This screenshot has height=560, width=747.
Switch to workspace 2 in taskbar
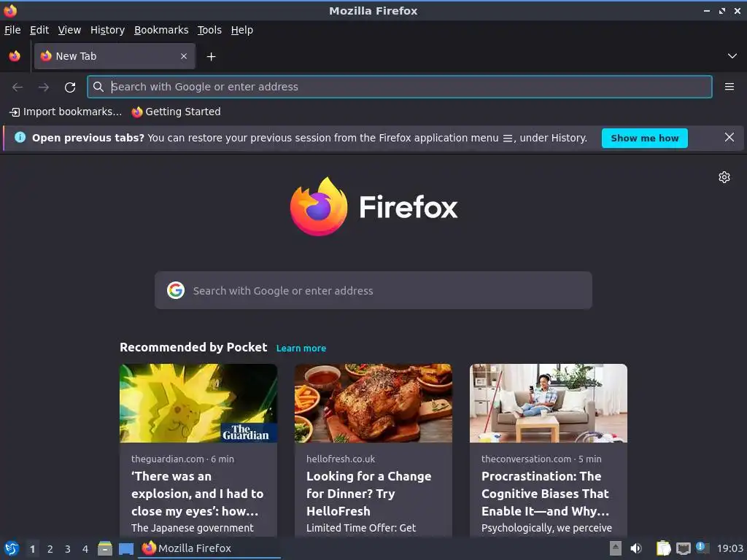[x=50, y=549]
